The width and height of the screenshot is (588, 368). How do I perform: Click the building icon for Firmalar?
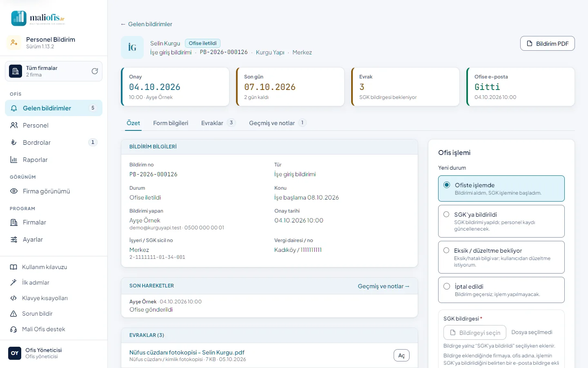14,222
